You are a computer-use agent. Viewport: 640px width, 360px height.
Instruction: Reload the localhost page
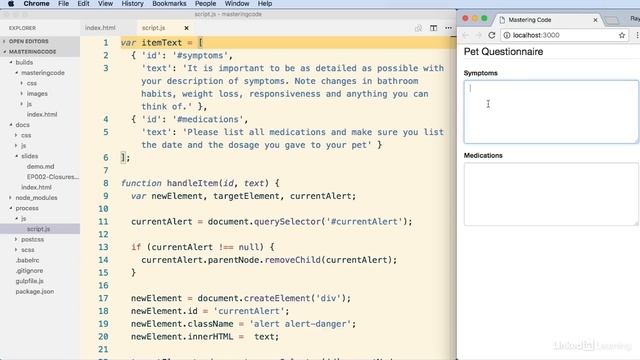coord(491,35)
